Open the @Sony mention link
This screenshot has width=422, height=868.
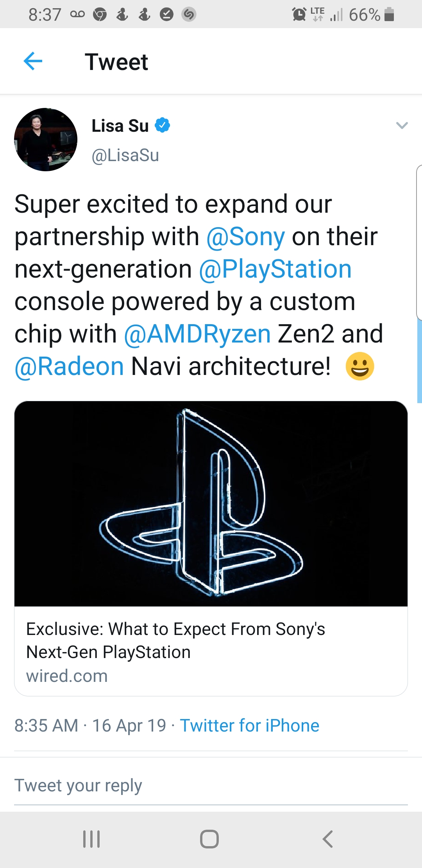point(245,237)
